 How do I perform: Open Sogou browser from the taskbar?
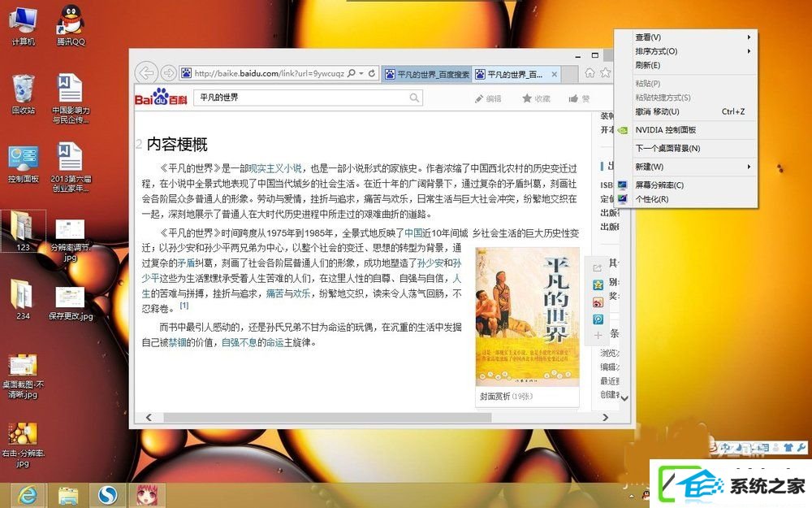(107, 495)
